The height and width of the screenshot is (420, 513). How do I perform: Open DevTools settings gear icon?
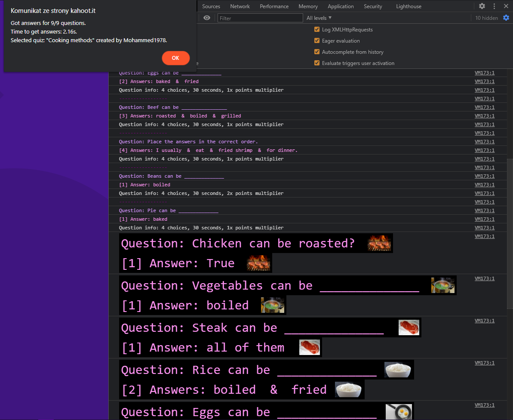(482, 6)
